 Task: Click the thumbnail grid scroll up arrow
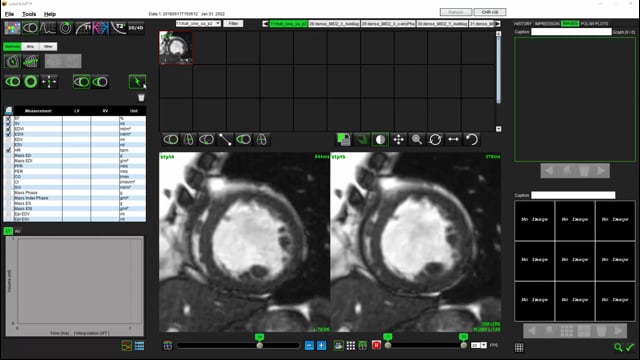point(498,34)
